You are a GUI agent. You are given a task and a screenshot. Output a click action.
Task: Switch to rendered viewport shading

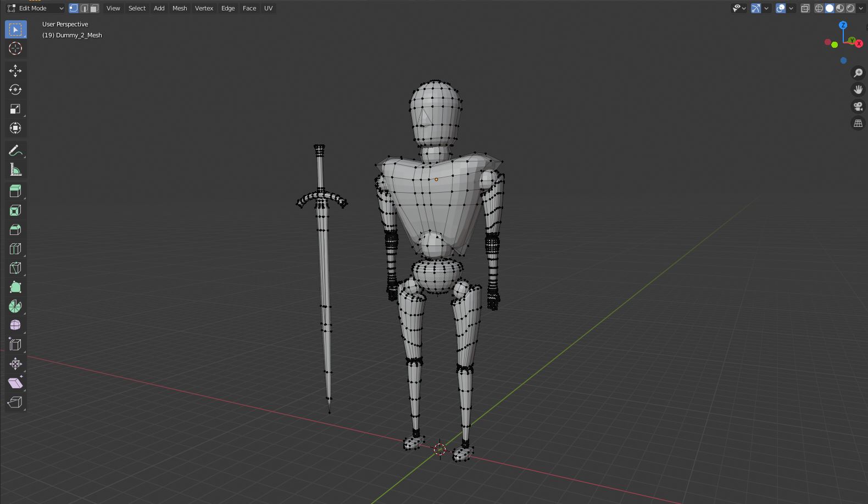(x=850, y=8)
